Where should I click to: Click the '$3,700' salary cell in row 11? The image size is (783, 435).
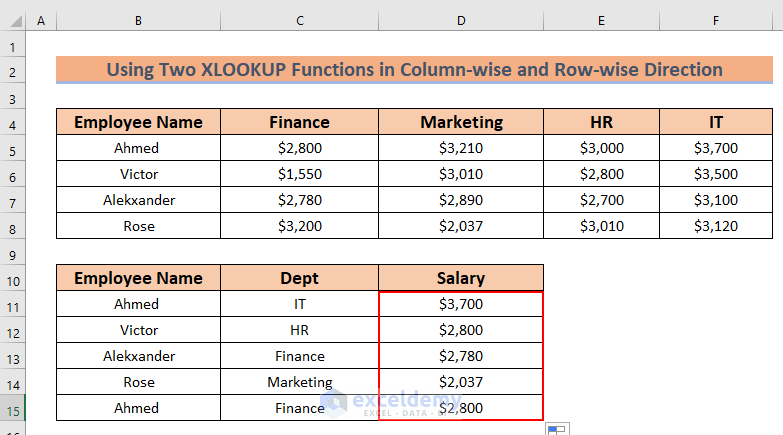tap(461, 304)
